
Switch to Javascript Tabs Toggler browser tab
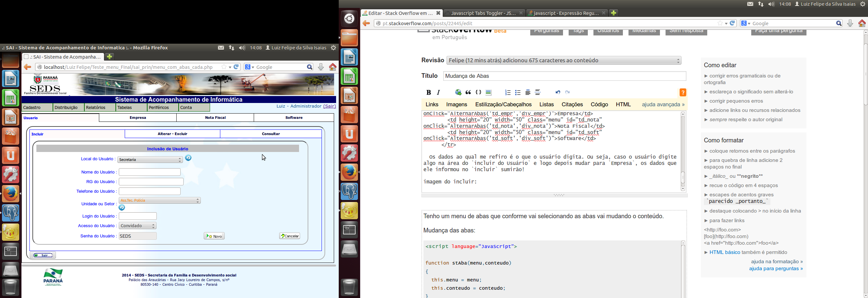[484, 13]
